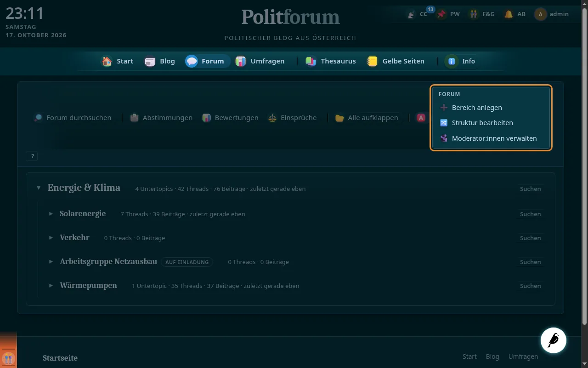The height and width of the screenshot is (368, 588).
Task: Click the Thesaurus books icon
Action: [311, 61]
